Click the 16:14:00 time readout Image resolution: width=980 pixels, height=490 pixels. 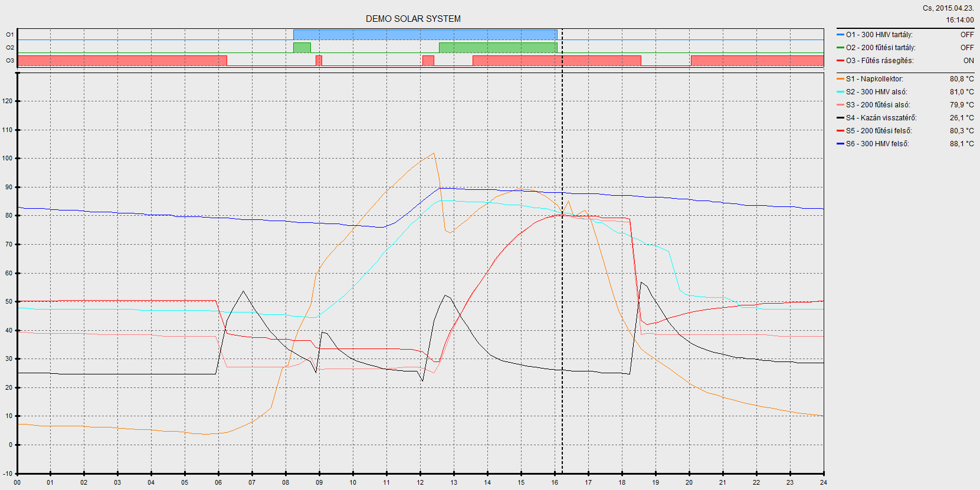coord(960,20)
